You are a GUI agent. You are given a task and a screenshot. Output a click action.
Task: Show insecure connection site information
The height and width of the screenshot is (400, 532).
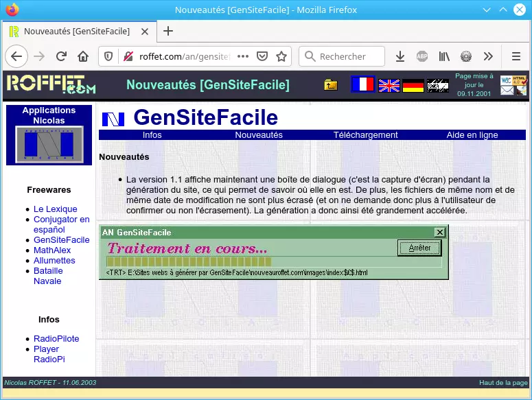pos(128,56)
